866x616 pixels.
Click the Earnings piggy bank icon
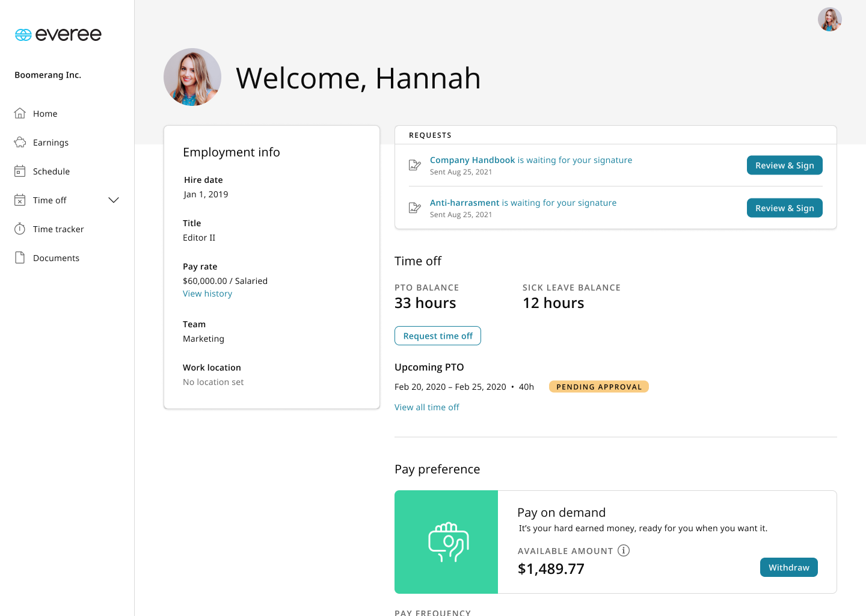pos(20,142)
